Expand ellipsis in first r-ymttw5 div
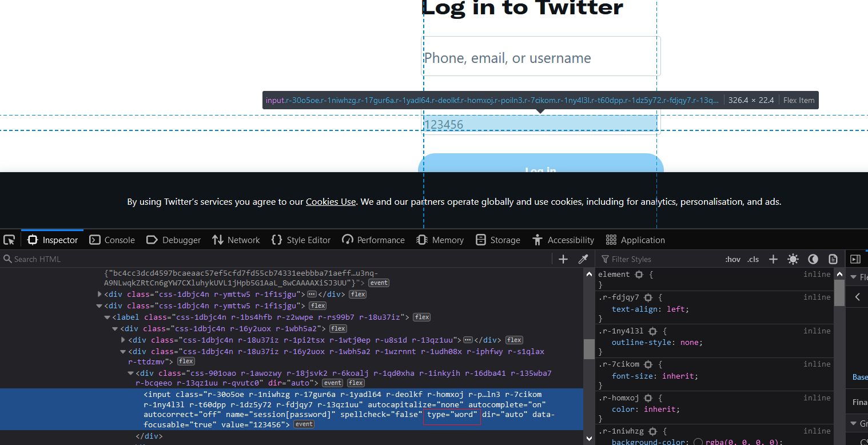Screen dimensions: 868x445 312,294
